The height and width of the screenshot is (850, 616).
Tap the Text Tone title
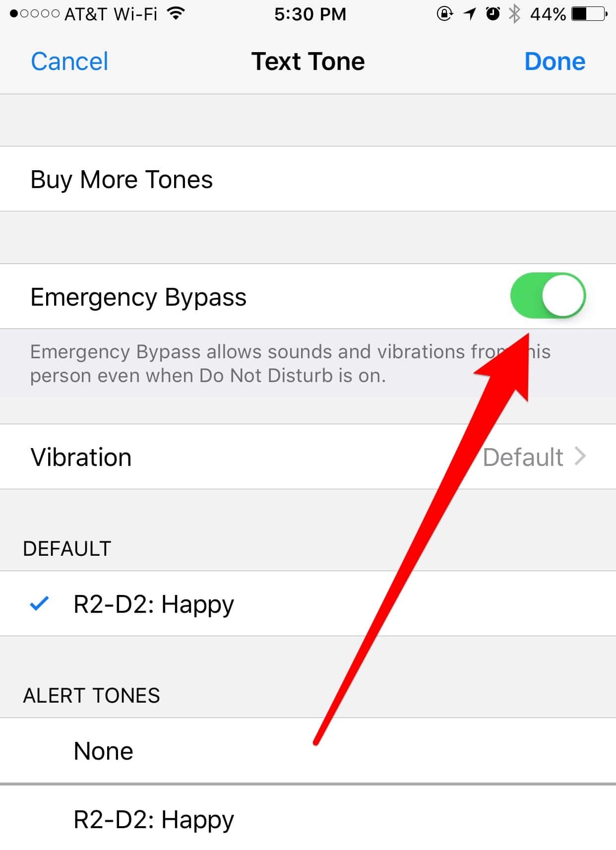308,62
